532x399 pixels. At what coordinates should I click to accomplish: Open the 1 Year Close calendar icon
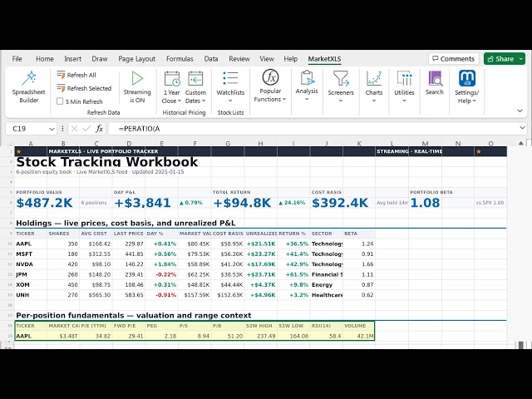[172, 79]
